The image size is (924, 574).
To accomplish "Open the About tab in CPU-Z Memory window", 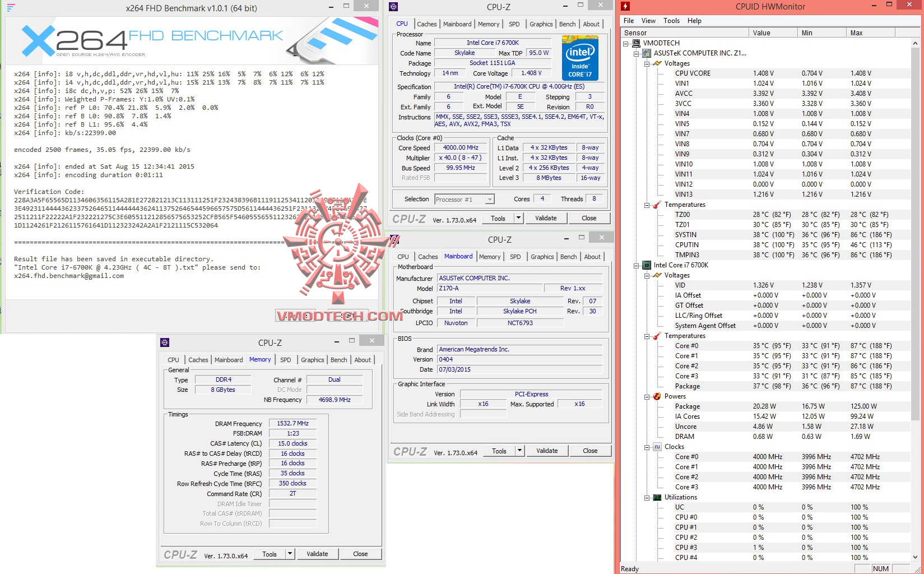I will point(363,360).
